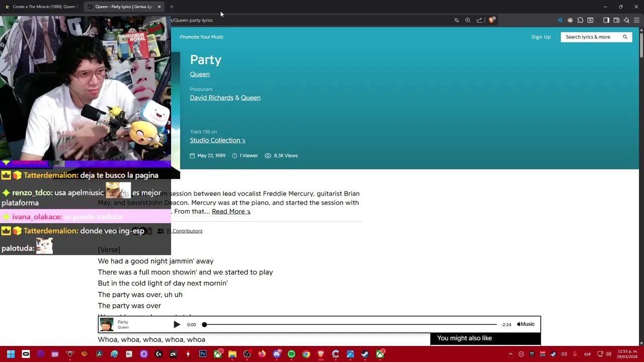Show hidden system tray icons chevron
The width and height of the screenshot is (644, 362).
coord(510,354)
